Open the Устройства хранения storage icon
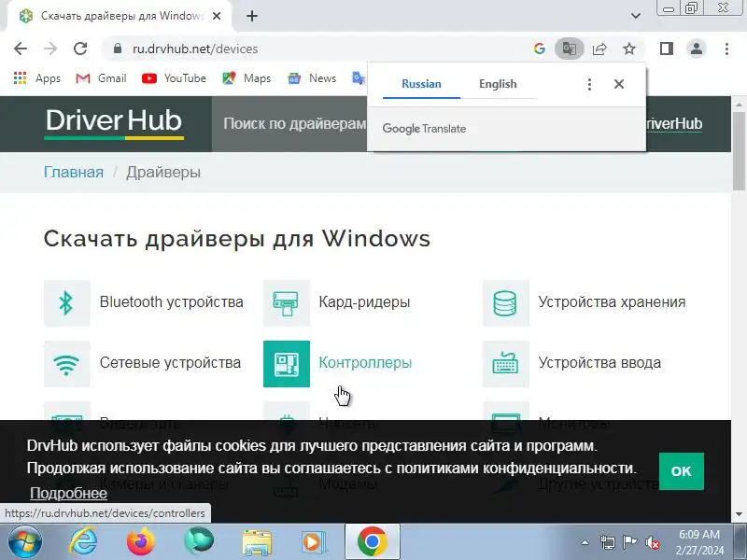This screenshot has height=560, width=747. coord(505,302)
